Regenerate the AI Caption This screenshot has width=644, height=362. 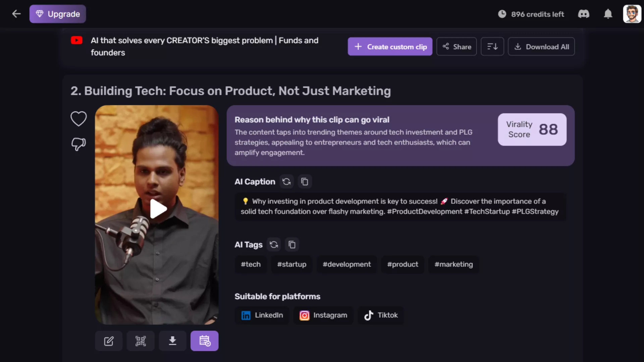click(286, 181)
